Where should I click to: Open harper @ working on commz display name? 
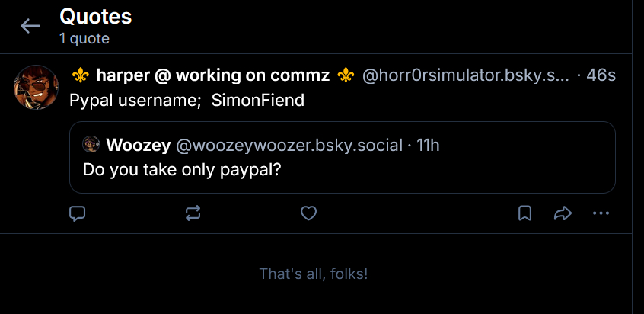[212, 75]
